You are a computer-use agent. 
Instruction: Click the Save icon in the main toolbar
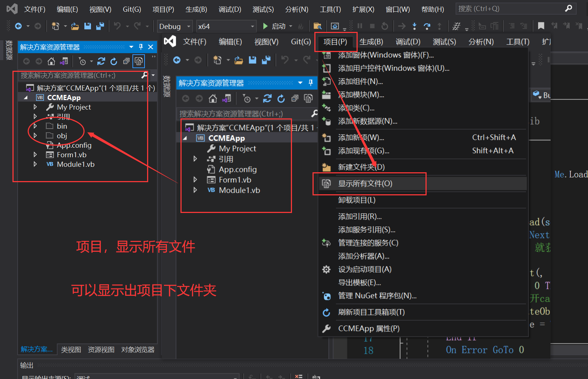[x=87, y=26]
